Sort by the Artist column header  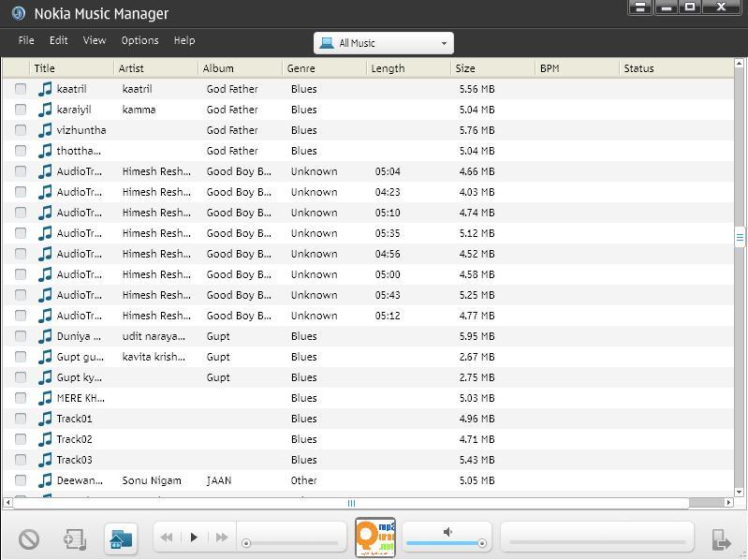click(x=156, y=68)
